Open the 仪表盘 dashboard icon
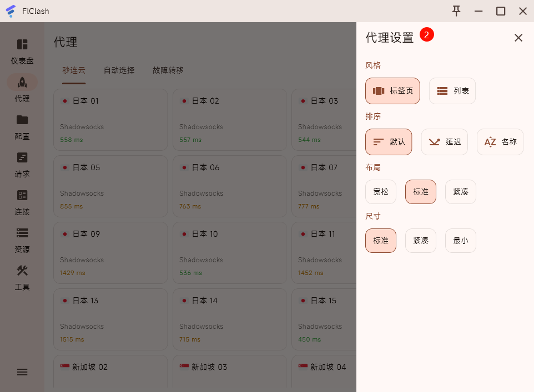 pyautogui.click(x=22, y=44)
